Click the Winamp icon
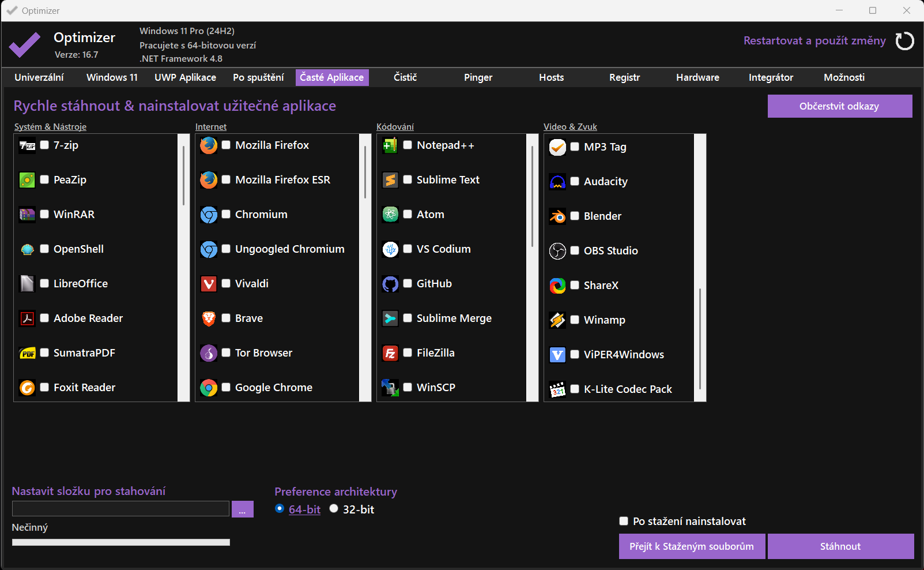This screenshot has width=924, height=570. pos(557,320)
